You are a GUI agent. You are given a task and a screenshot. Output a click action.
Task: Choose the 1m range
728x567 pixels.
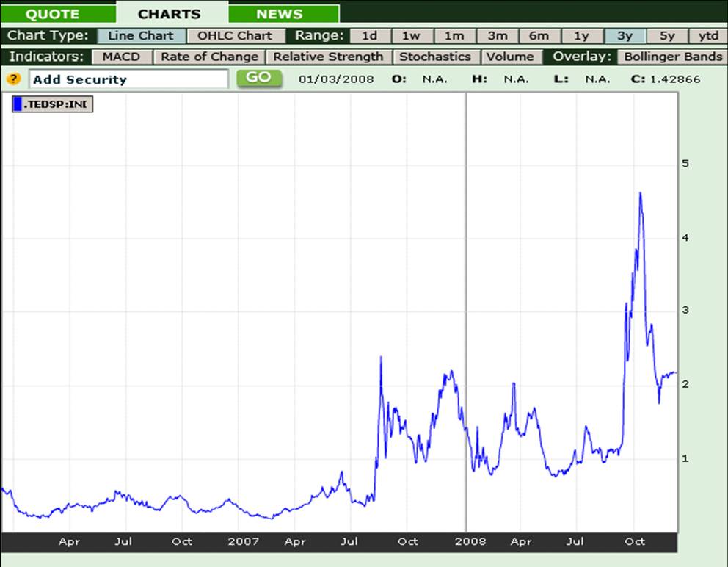(x=454, y=36)
